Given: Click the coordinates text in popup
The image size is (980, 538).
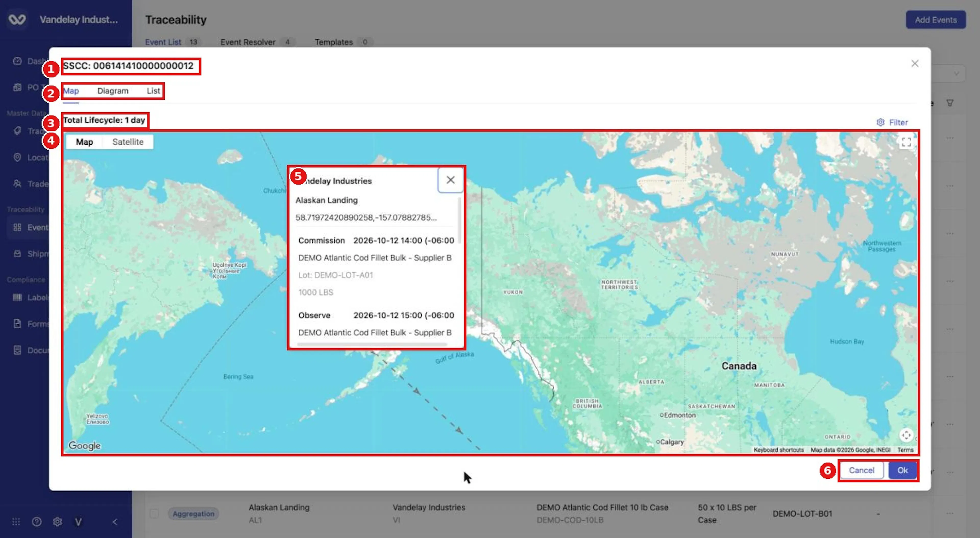Looking at the screenshot, I should coord(366,218).
